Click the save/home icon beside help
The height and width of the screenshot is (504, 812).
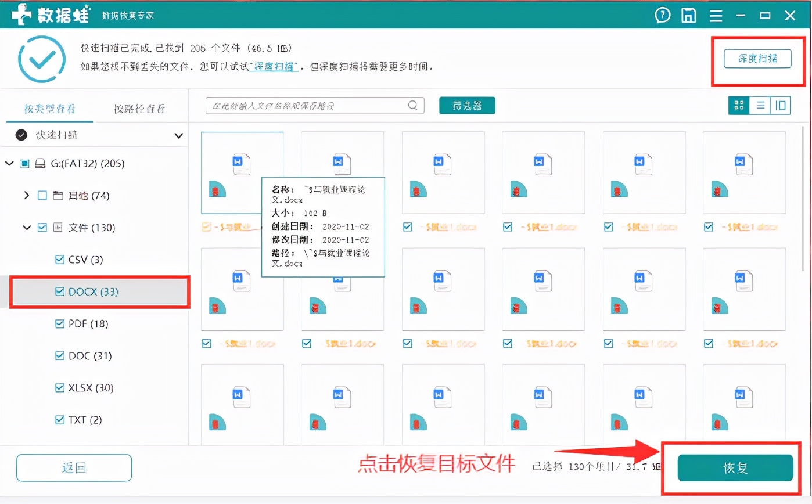689,16
